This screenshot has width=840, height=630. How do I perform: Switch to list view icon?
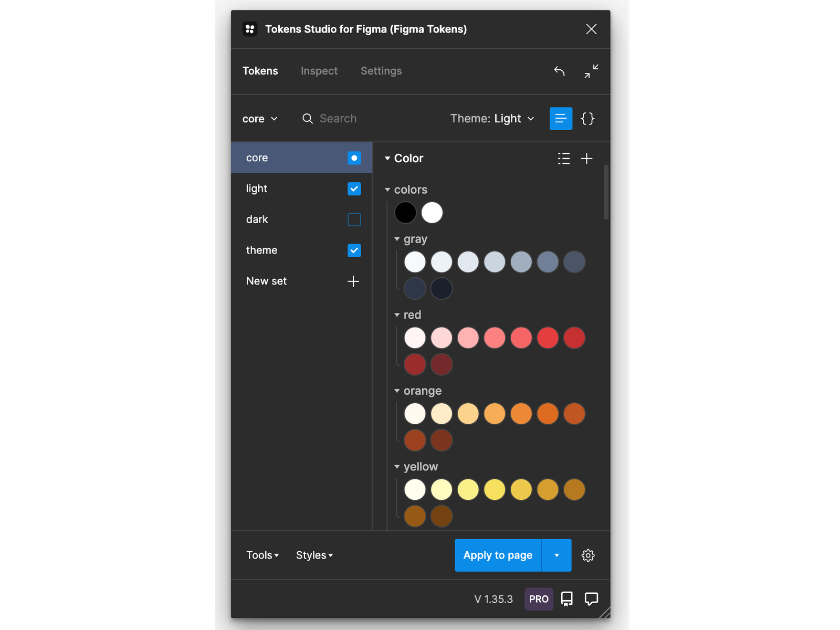click(561, 119)
